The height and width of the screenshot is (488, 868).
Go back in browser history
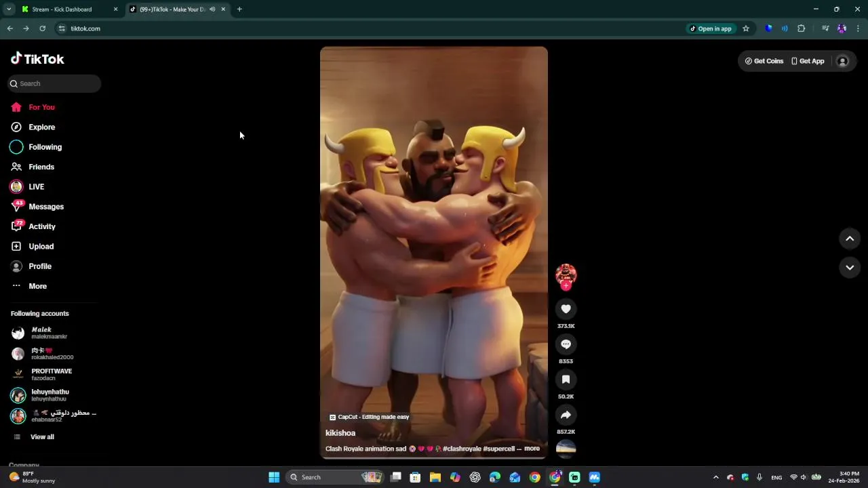(x=9, y=28)
